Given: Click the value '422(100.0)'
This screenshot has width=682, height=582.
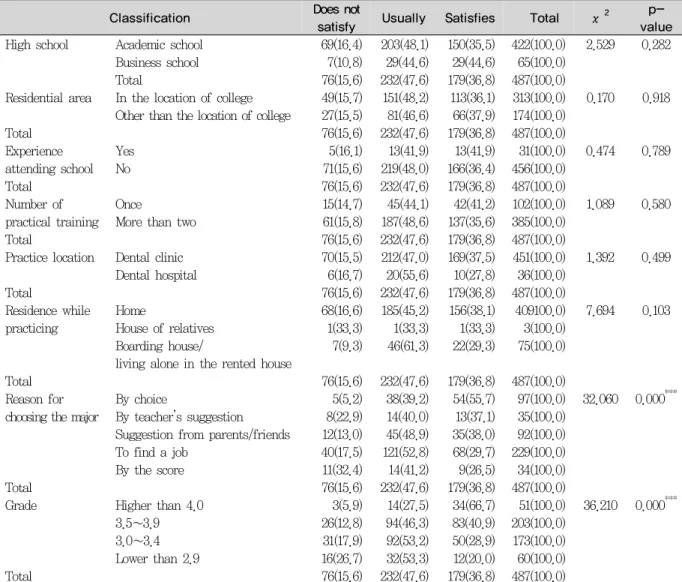Looking at the screenshot, I should coord(538,45).
